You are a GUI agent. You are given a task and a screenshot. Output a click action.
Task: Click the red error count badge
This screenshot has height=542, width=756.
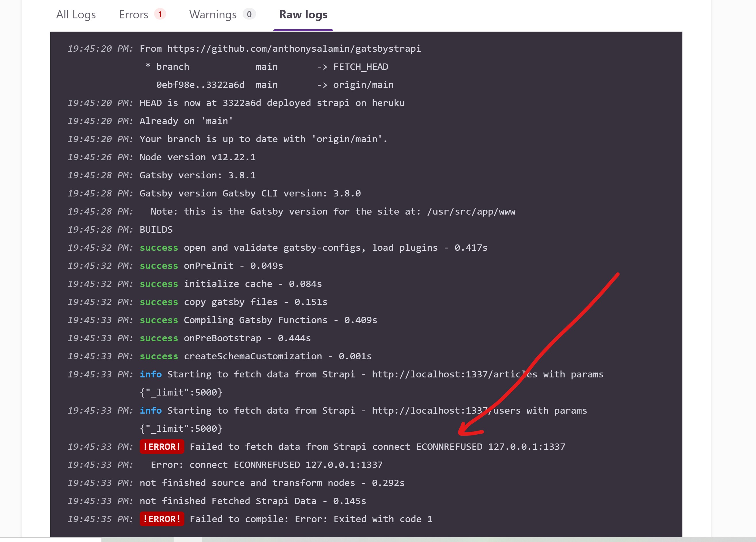coord(160,14)
